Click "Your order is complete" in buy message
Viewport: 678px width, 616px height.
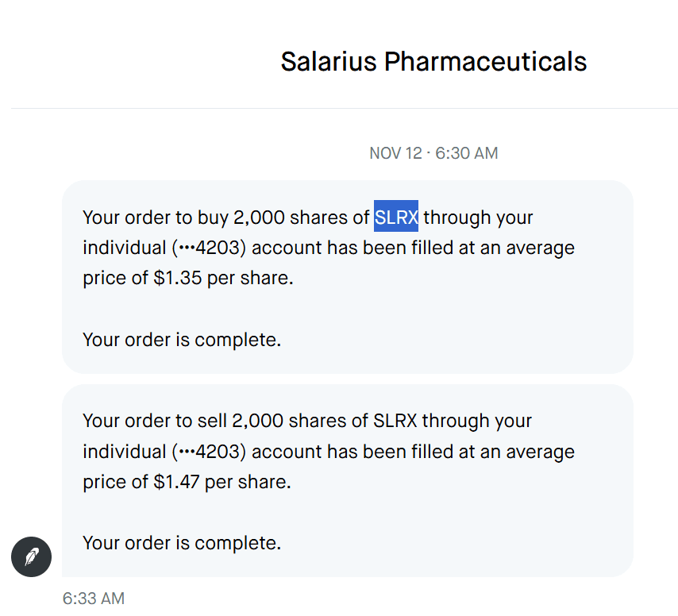click(182, 341)
